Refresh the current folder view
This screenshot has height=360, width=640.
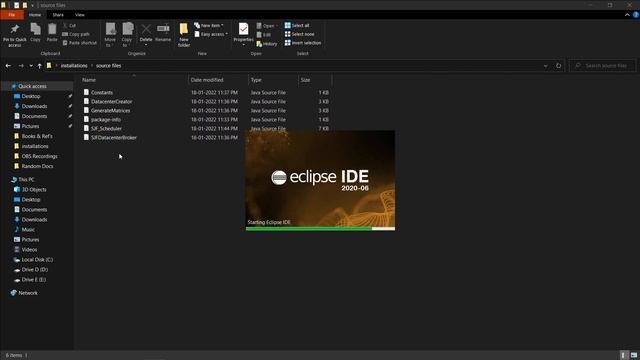558,66
